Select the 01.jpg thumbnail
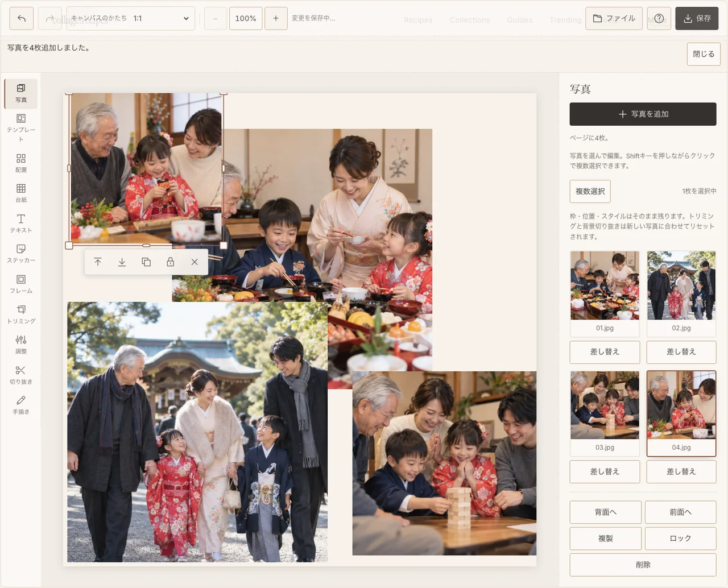 coord(605,293)
